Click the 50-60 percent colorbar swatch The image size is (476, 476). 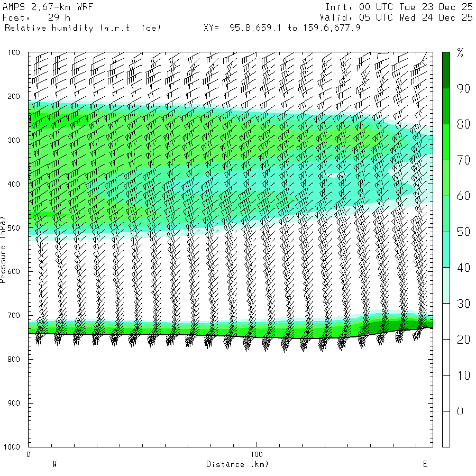[446, 214]
